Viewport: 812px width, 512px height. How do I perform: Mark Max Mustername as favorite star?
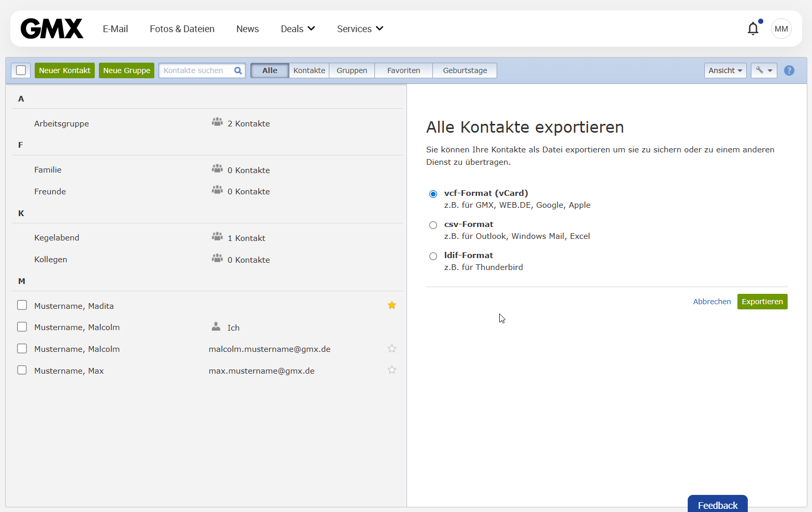(x=392, y=370)
